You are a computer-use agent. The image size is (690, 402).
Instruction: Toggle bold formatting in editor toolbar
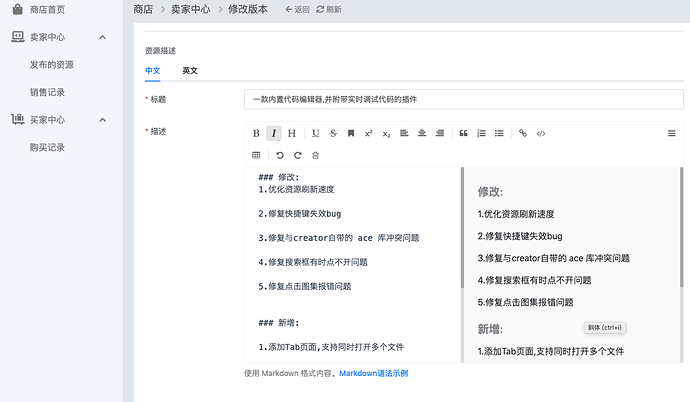click(x=256, y=133)
